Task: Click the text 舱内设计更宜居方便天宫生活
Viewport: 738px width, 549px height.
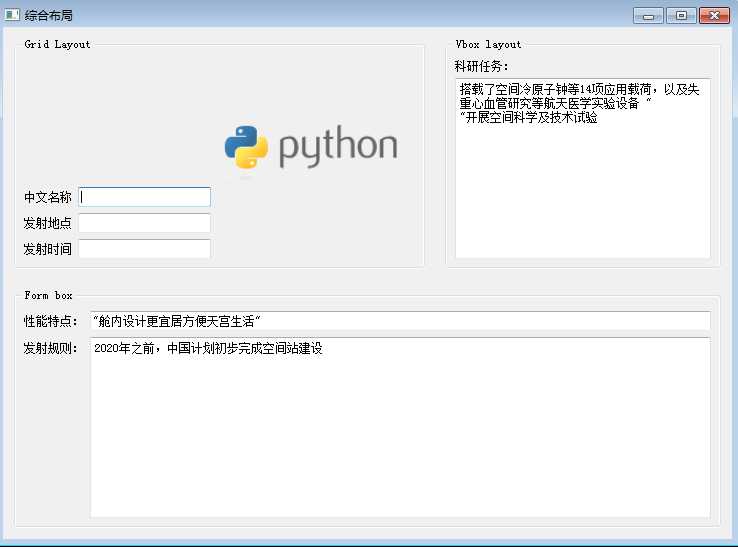Action: [x=176, y=322]
